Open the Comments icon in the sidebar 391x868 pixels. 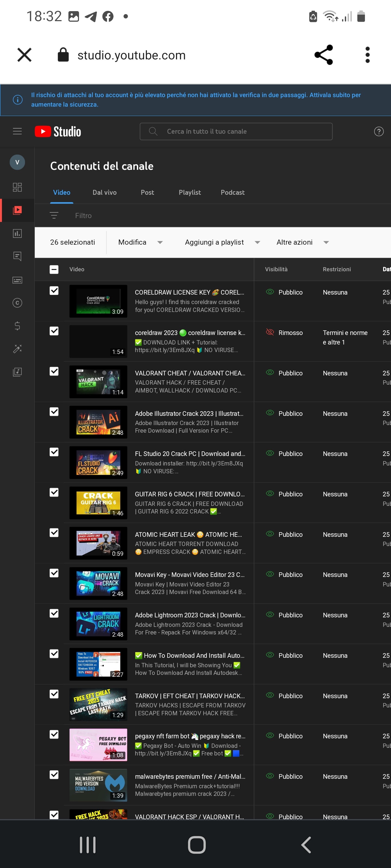[x=17, y=256]
